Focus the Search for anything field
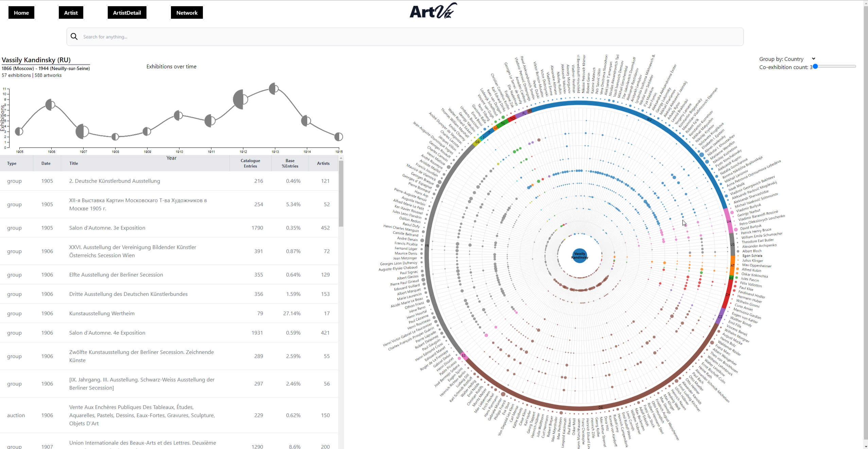868x449 pixels. click(x=405, y=37)
